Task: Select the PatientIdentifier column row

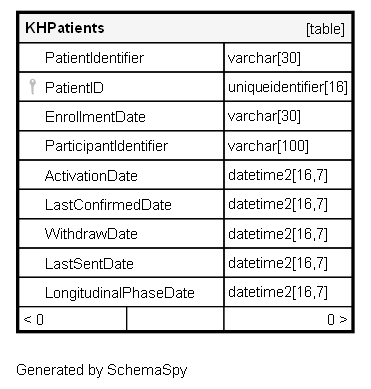Action: click(185, 58)
